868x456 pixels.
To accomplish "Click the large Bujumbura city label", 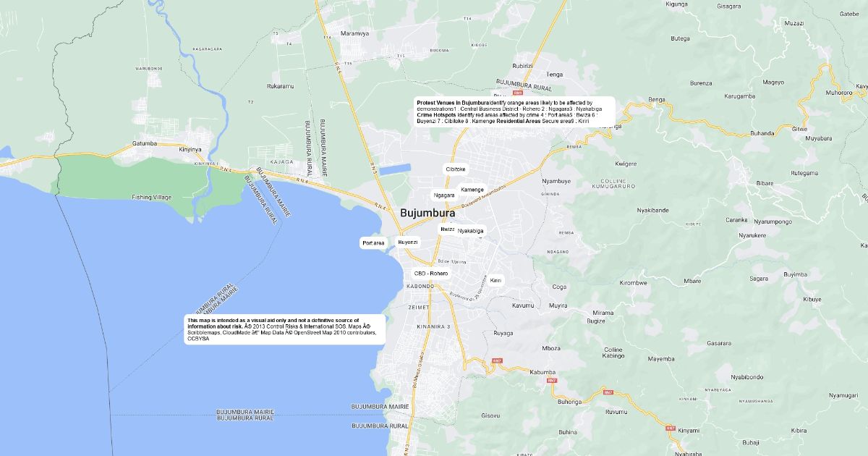I will coord(427,214).
